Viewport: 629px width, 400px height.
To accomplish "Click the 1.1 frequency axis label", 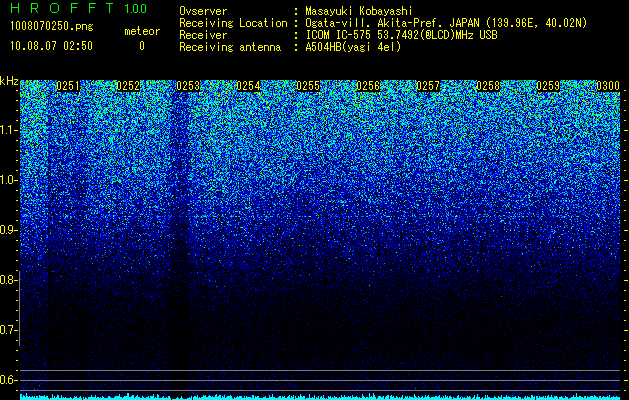I will pos(9,130).
